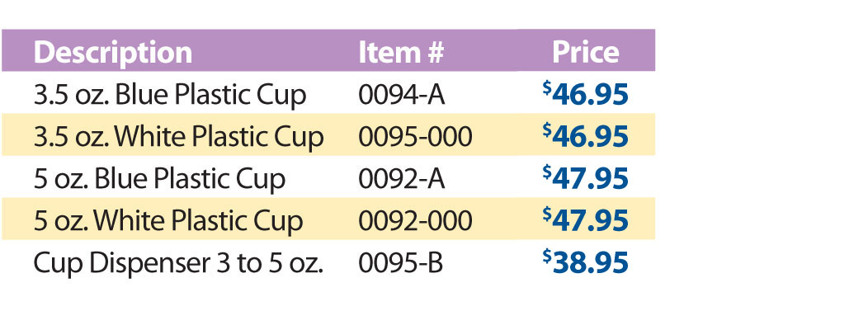Image resolution: width=868 pixels, height=311 pixels.
Task: Click the $47.95 price for blue 5 oz. cup
Action: coord(586,178)
